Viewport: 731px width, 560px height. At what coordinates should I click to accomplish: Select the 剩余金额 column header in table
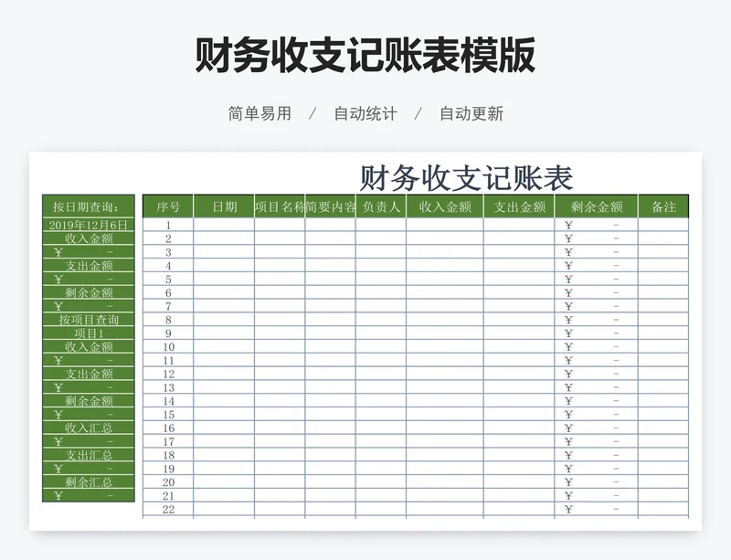point(597,206)
